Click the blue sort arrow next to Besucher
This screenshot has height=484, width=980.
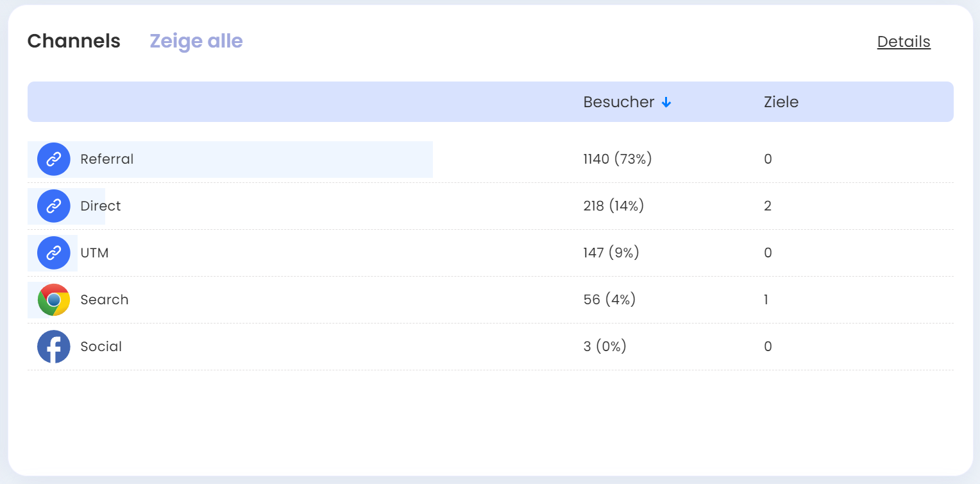[x=666, y=102]
